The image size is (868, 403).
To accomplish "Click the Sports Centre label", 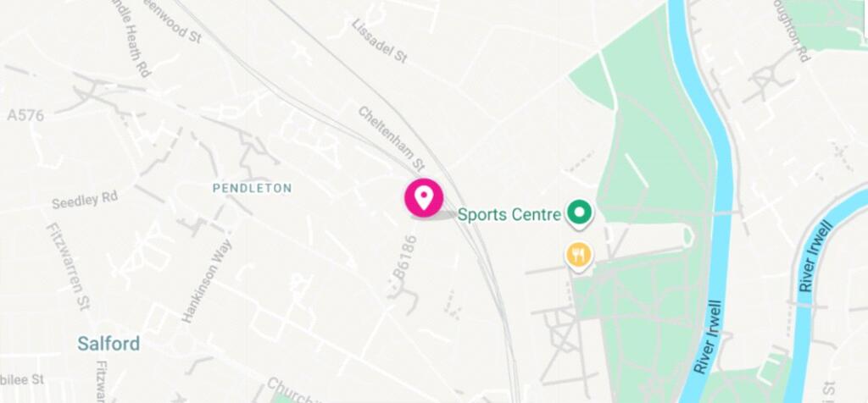I will 509,214.
